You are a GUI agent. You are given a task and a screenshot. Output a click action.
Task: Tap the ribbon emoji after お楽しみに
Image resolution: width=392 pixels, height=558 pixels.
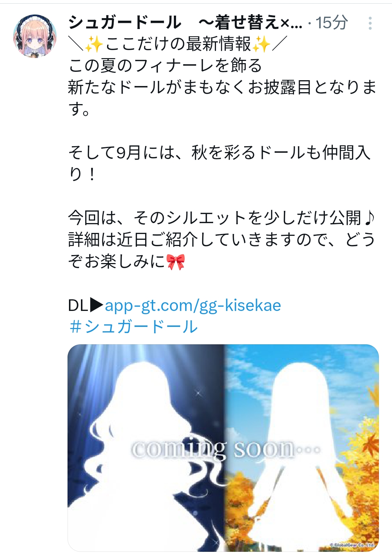(x=176, y=262)
